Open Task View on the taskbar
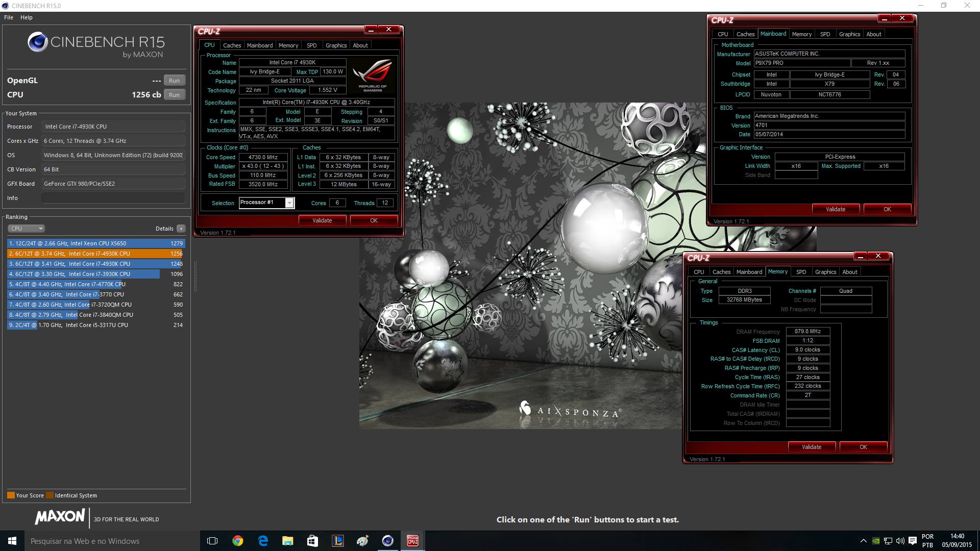The image size is (980, 551). point(212,541)
